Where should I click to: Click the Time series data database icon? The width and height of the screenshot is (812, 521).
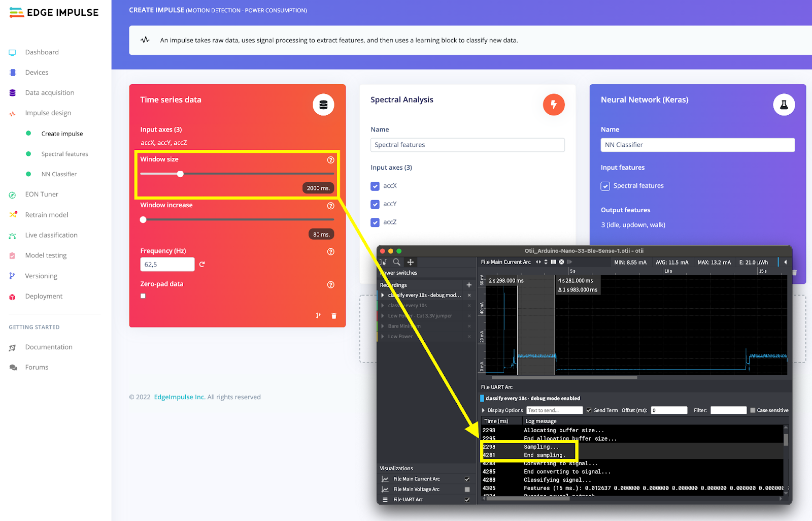click(323, 105)
